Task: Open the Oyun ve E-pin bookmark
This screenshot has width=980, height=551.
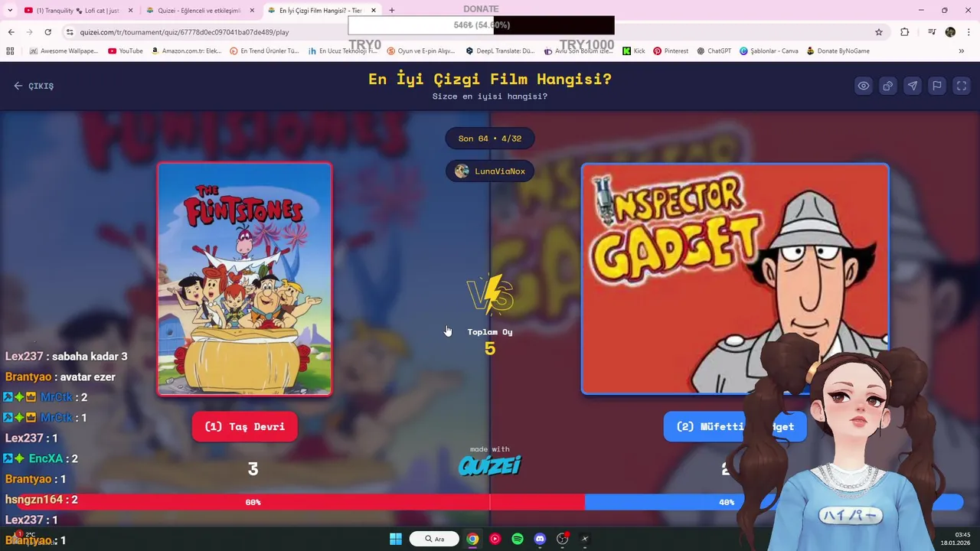Action: (x=421, y=51)
